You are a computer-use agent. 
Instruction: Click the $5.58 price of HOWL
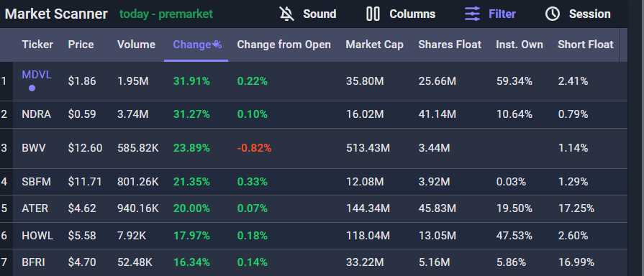[82, 236]
